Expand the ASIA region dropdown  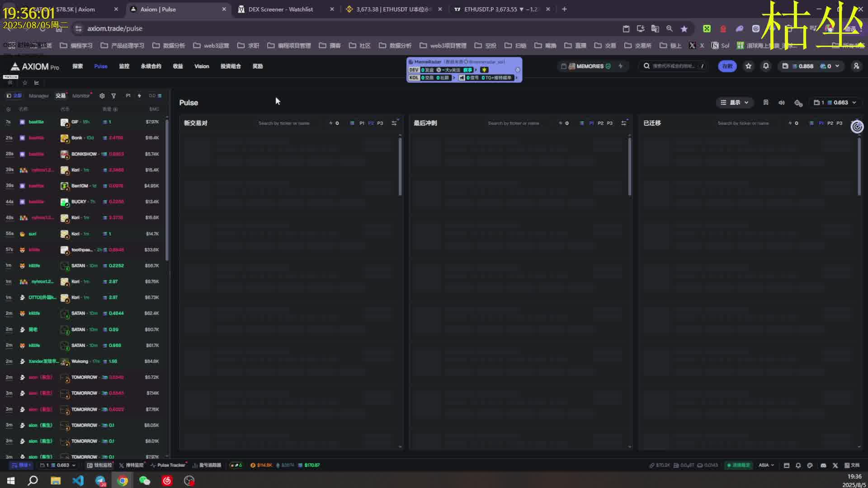click(x=766, y=465)
